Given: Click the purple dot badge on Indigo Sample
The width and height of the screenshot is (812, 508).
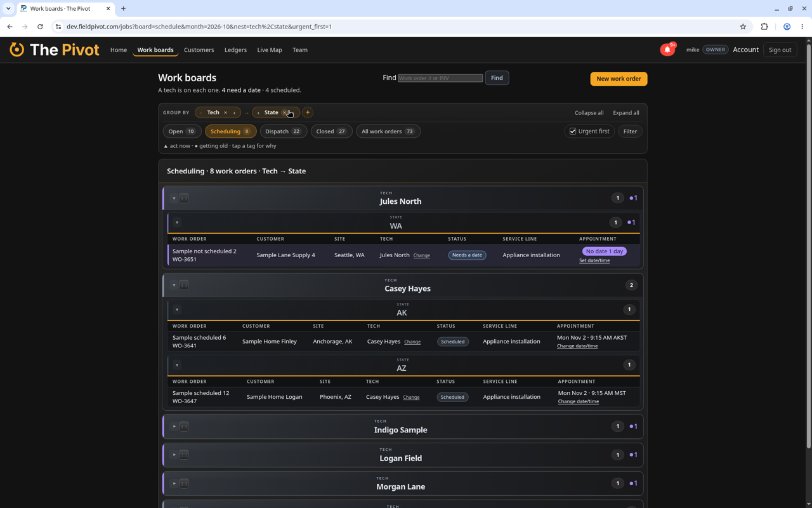Looking at the screenshot, I should point(633,426).
